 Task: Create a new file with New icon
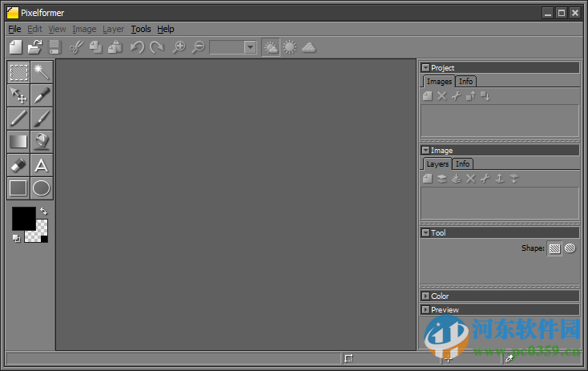point(16,47)
